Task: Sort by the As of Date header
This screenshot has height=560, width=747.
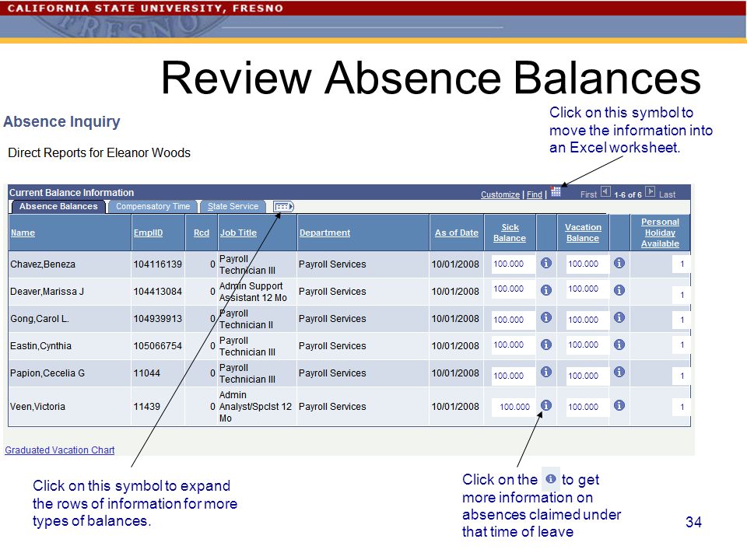Action: 457,233
